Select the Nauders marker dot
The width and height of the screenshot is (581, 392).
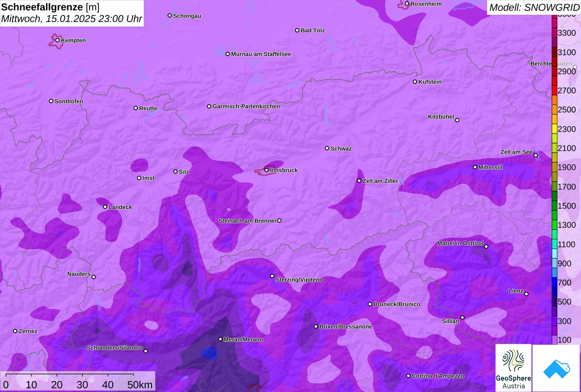point(94,277)
